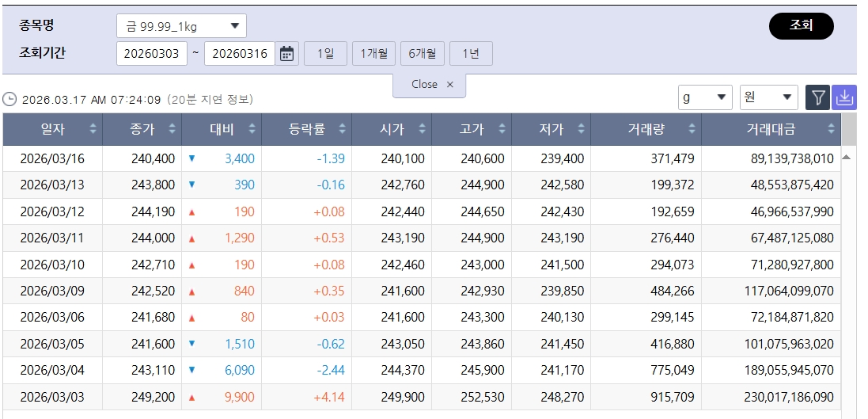868x419 pixels.
Task: Open the 원 currency dropdown
Action: [769, 97]
